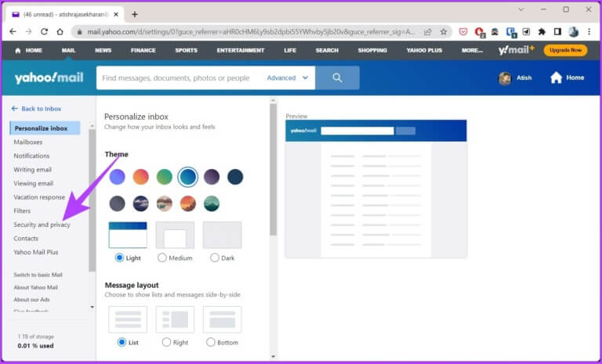
Task: Click the search magnifier button
Action: (x=337, y=77)
